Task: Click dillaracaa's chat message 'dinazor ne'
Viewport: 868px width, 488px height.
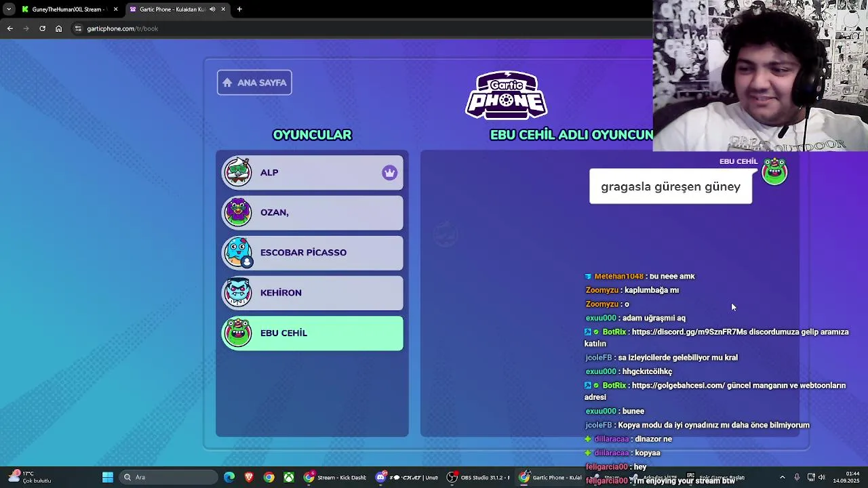Action: click(x=653, y=439)
